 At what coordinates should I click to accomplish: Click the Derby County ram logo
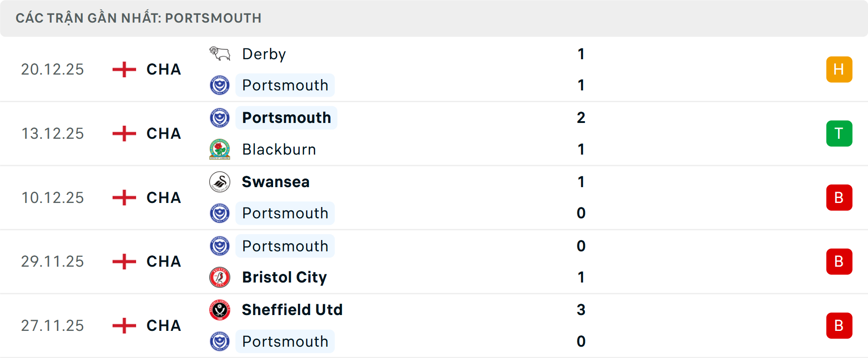tap(220, 53)
